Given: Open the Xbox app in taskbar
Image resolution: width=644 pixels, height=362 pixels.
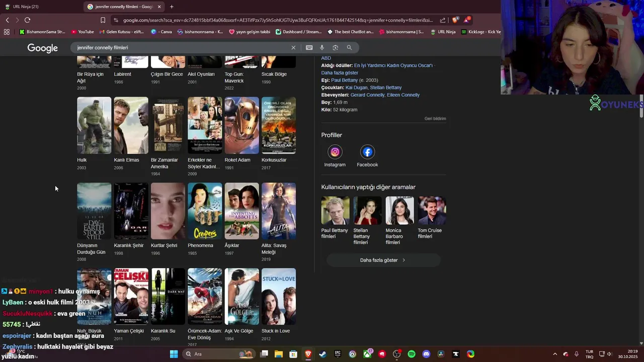Looking at the screenshot, I should (368, 354).
